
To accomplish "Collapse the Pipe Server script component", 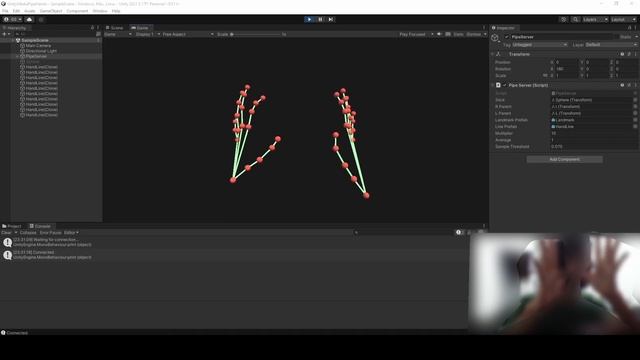I will 493,85.
